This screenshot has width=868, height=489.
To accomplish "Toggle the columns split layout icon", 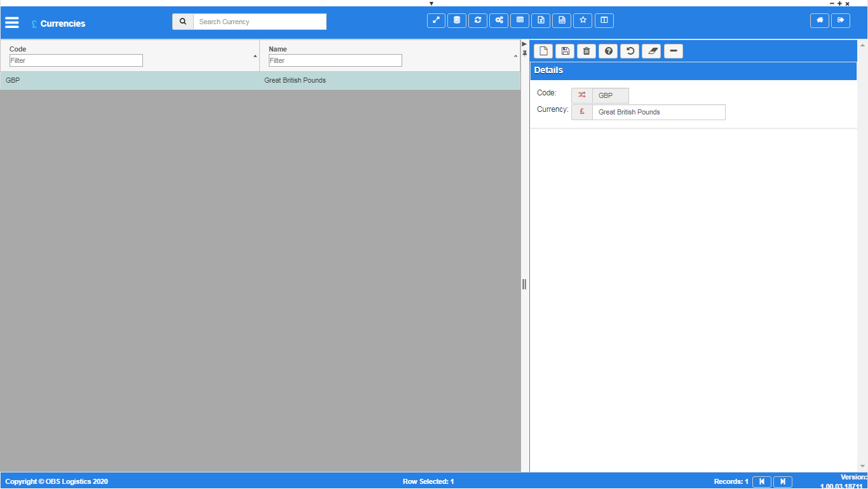I will pos(604,20).
